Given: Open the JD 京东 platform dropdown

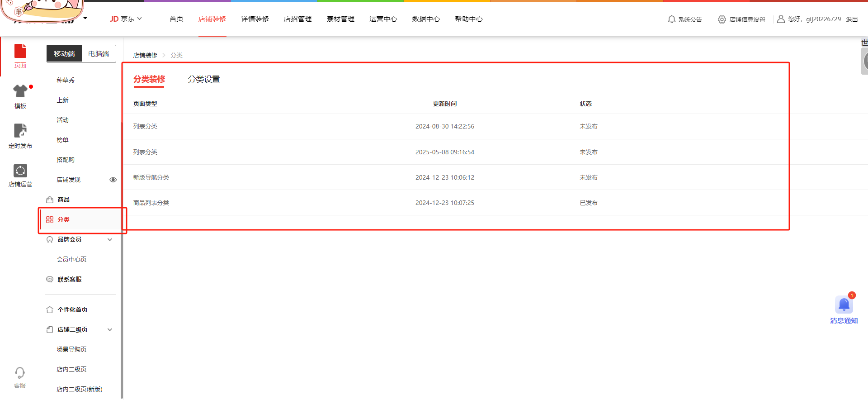Looking at the screenshot, I should pos(126,19).
